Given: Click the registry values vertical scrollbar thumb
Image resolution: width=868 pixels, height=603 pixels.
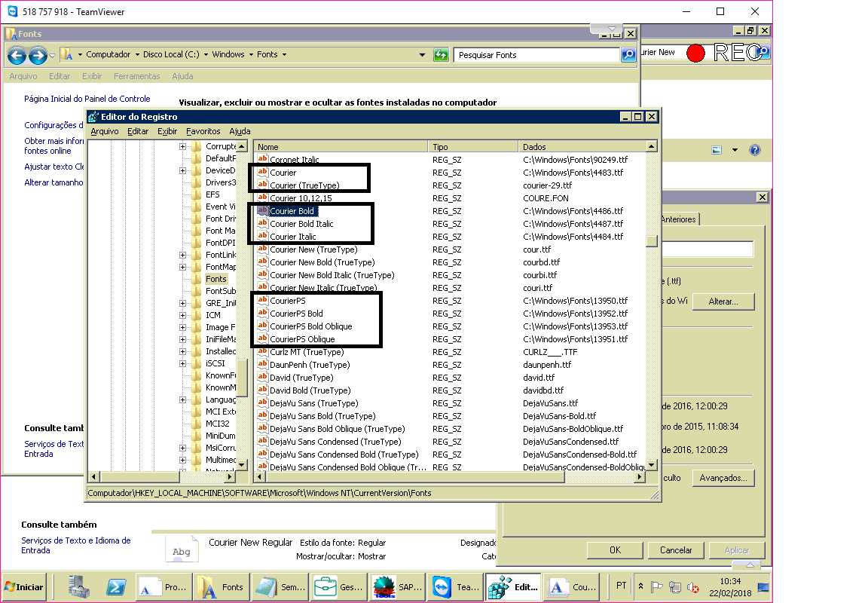Looking at the screenshot, I should 652,241.
